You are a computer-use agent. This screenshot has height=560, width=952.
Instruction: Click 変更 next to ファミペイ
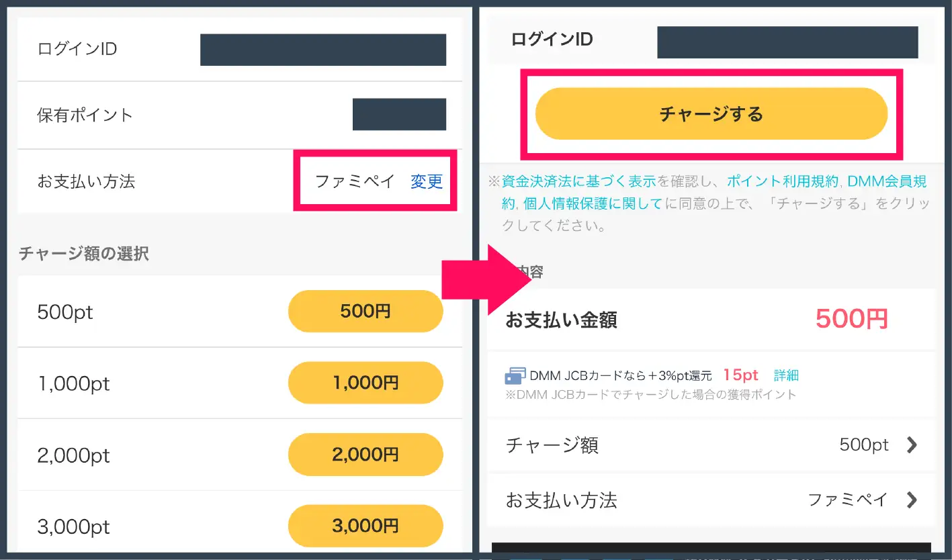(x=426, y=181)
